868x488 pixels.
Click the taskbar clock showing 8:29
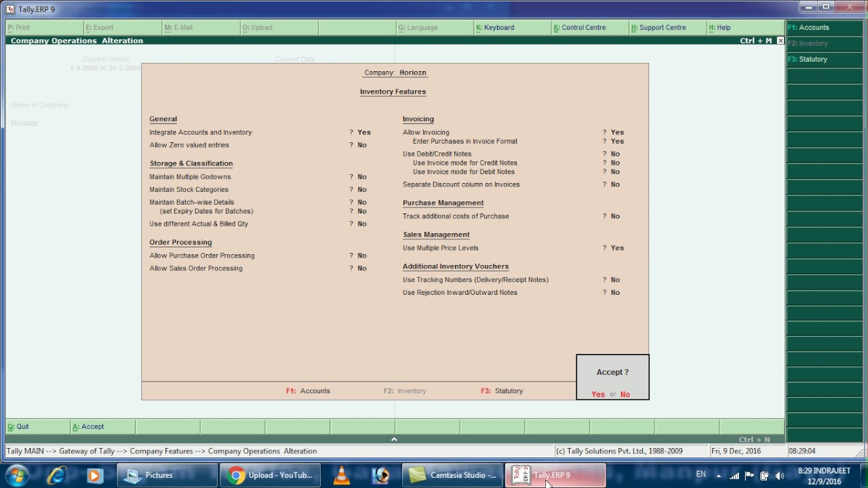(824, 476)
